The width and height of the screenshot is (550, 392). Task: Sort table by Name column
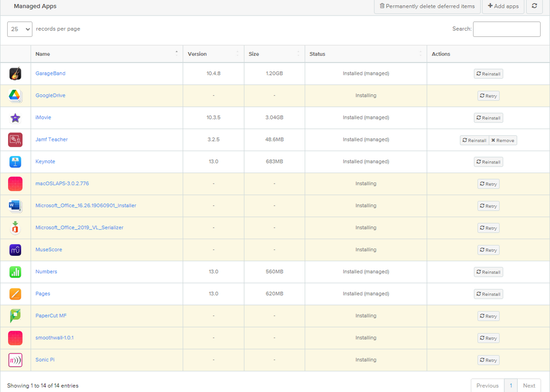click(107, 54)
